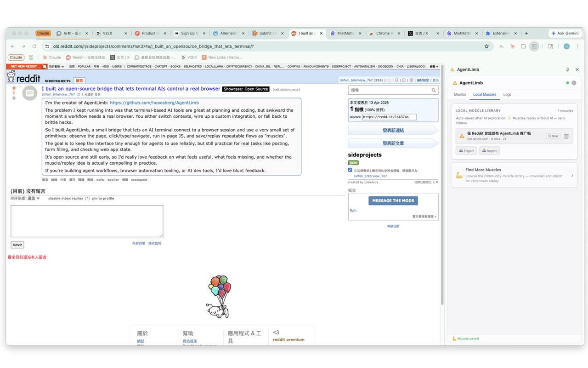
Task: Toggle the New status on the saved muscle
Action: (x=553, y=136)
